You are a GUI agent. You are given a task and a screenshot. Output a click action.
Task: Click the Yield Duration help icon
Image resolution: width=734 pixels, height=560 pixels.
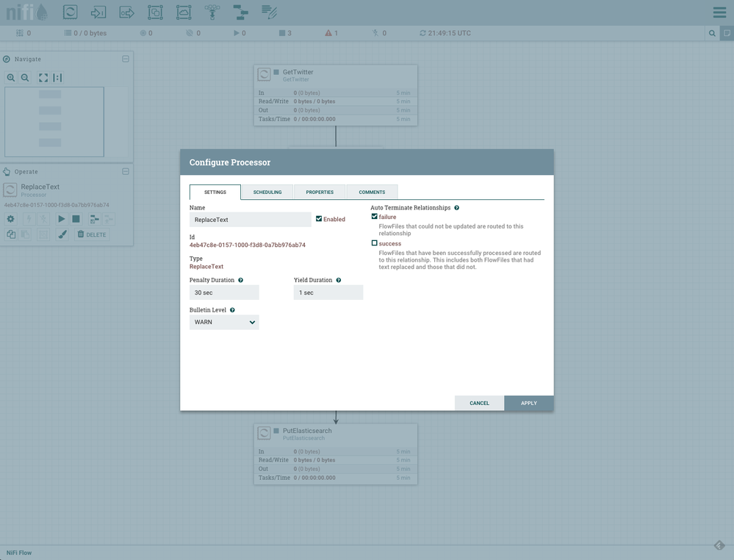click(339, 280)
